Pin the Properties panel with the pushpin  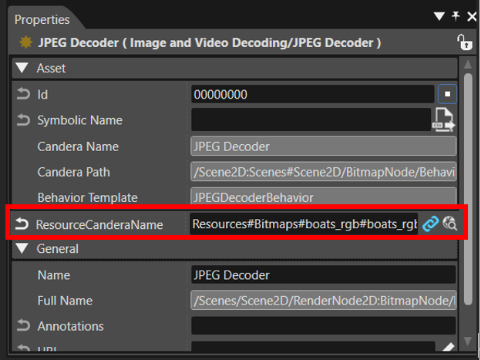(x=456, y=16)
